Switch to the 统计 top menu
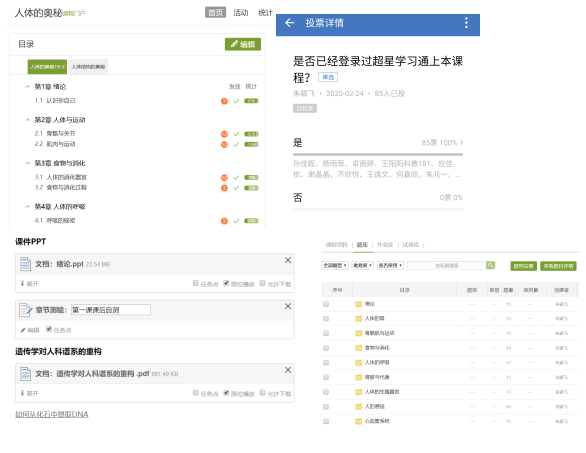 (265, 13)
